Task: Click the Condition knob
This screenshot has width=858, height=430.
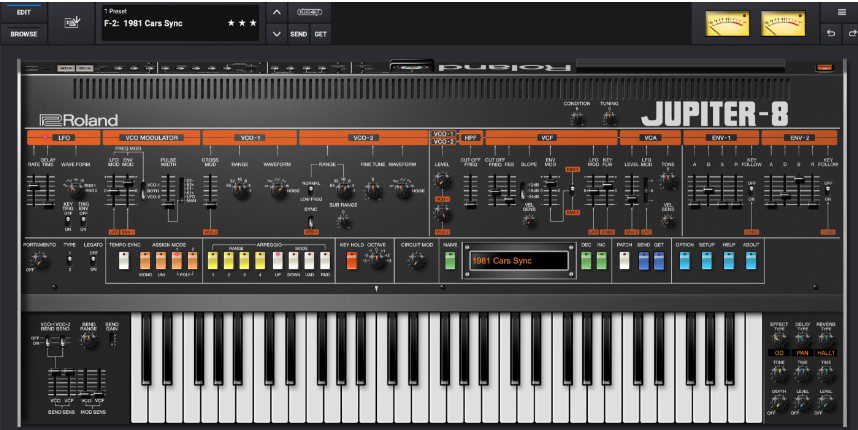Action: [577, 117]
